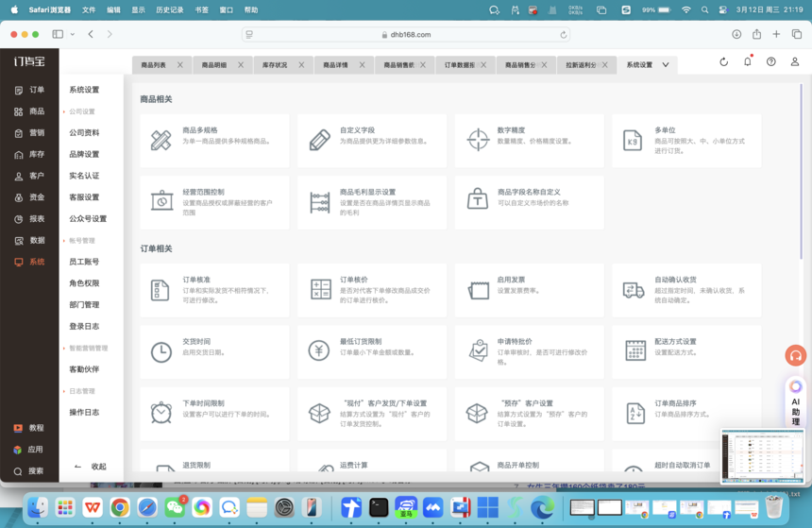
Task: Collapse the submenu with 收起
Action: [90, 467]
